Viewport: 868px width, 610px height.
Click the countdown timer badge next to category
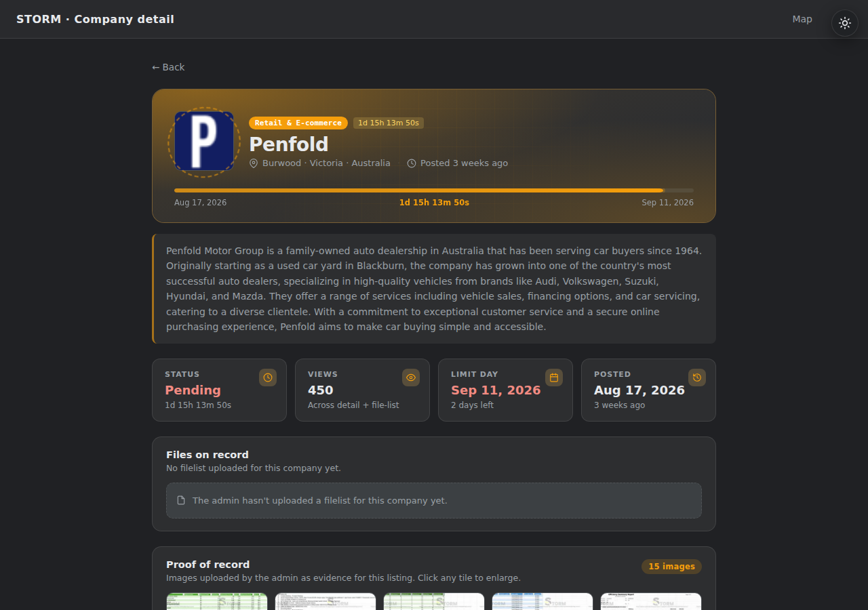click(389, 123)
